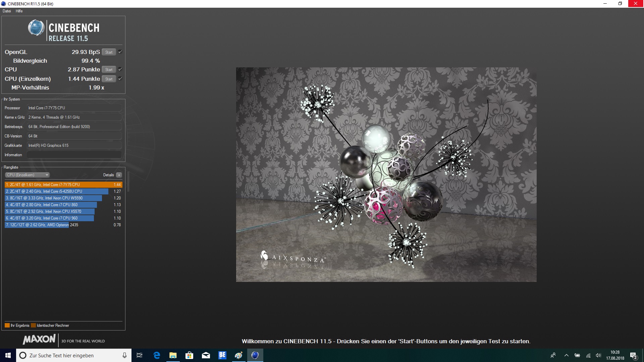
Task: Select ranking row AMD Opteron 2435
Action: point(63,225)
